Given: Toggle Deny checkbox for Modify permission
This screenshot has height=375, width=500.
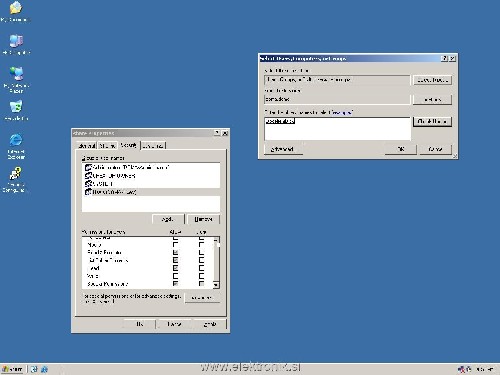Looking at the screenshot, I should 201,244.
